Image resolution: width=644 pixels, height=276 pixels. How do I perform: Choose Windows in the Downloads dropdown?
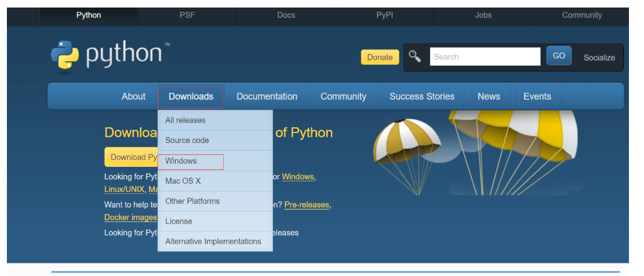coord(215,161)
